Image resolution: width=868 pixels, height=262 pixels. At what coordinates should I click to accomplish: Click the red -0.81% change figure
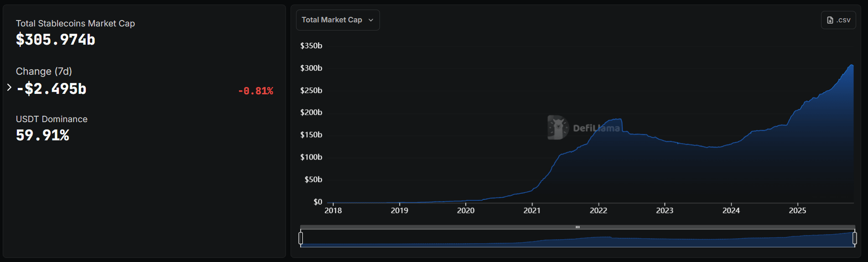(255, 91)
